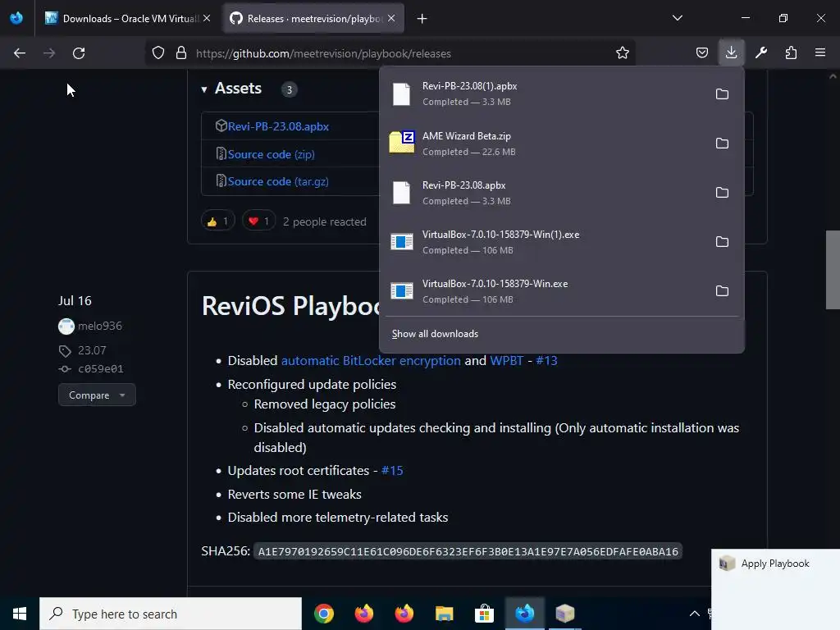
Task: Open the AME Wizard box taskbar icon
Action: pos(564,614)
